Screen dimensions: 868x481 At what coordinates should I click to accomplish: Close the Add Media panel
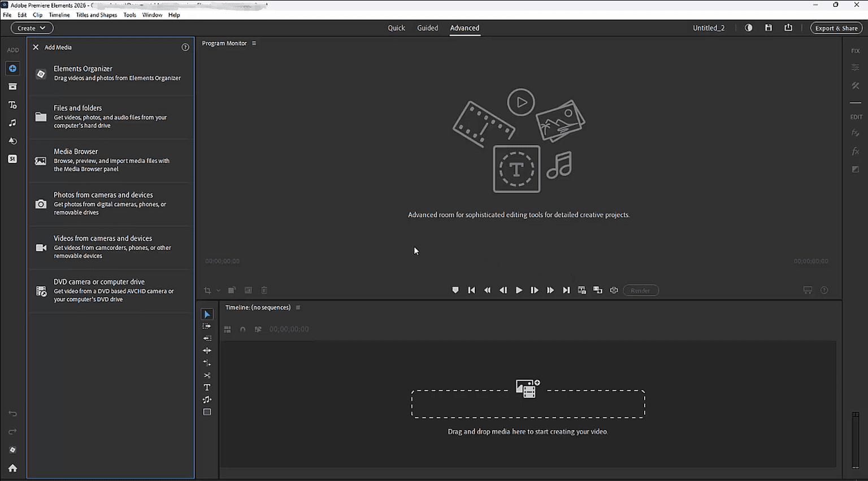tap(36, 47)
